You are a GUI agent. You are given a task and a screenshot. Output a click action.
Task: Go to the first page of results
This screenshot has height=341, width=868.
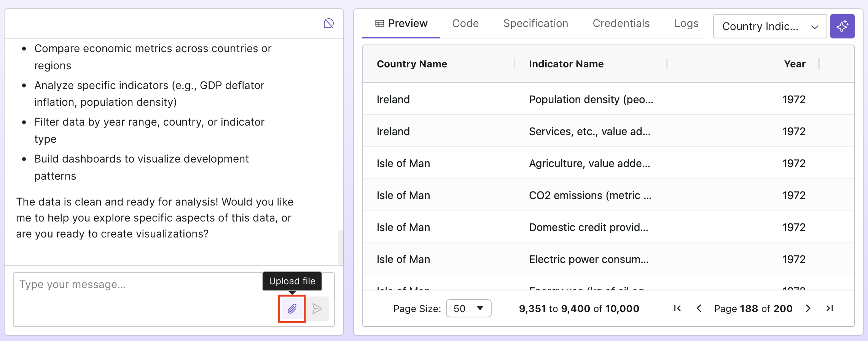point(677,309)
